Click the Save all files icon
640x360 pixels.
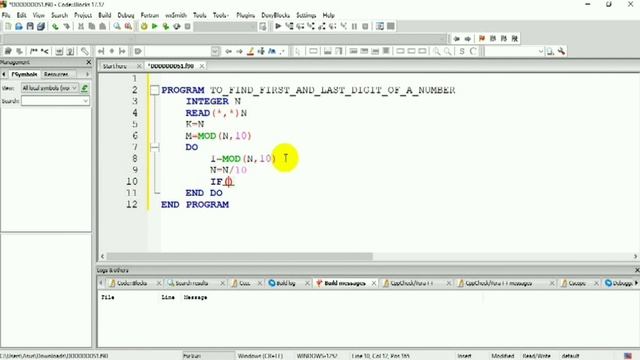[x=41, y=27]
